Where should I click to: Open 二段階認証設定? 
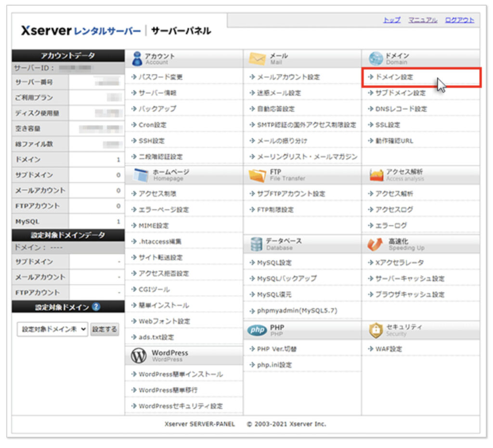click(x=161, y=157)
